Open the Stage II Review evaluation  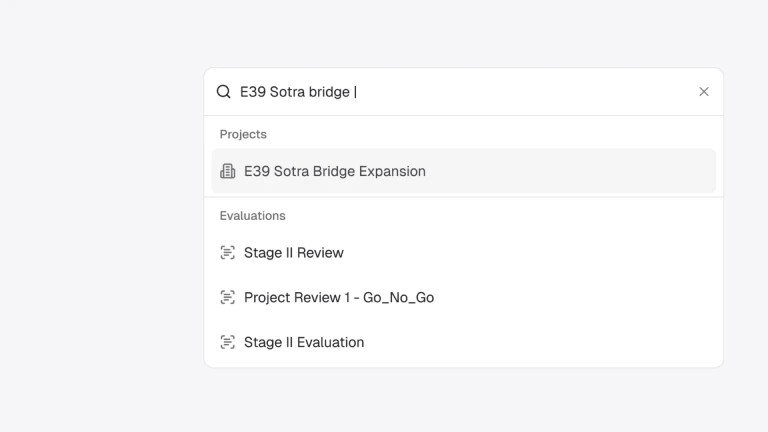pyautogui.click(x=294, y=253)
